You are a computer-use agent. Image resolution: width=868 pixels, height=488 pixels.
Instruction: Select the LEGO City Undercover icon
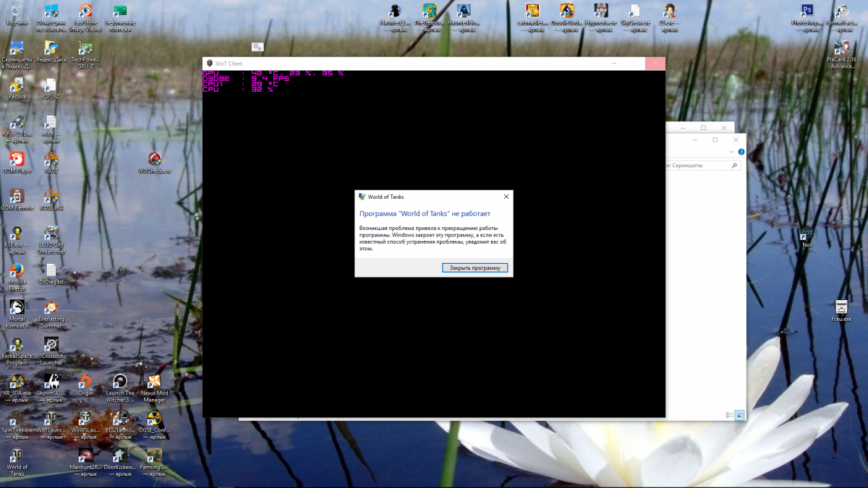pyautogui.click(x=51, y=240)
